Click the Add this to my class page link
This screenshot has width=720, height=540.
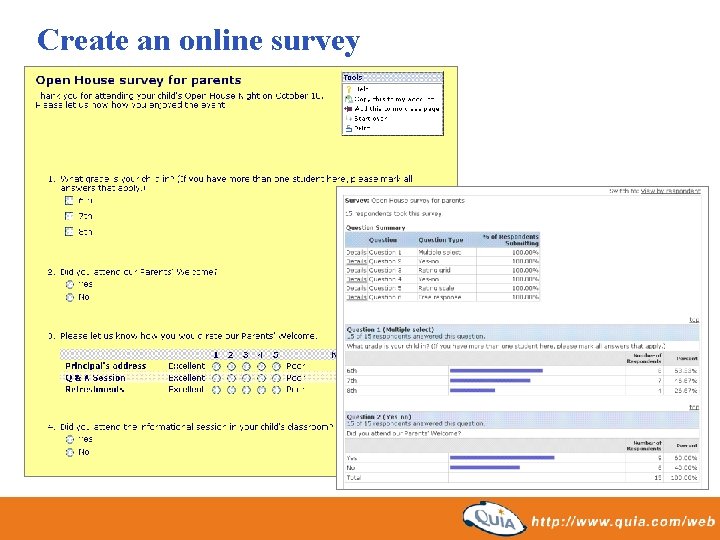pos(397,109)
